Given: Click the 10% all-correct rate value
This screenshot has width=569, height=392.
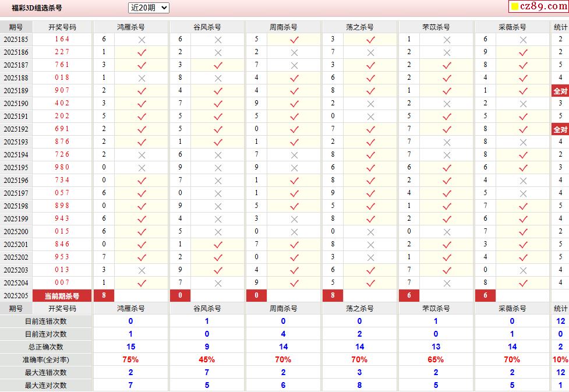Looking at the screenshot, I should click(560, 360).
